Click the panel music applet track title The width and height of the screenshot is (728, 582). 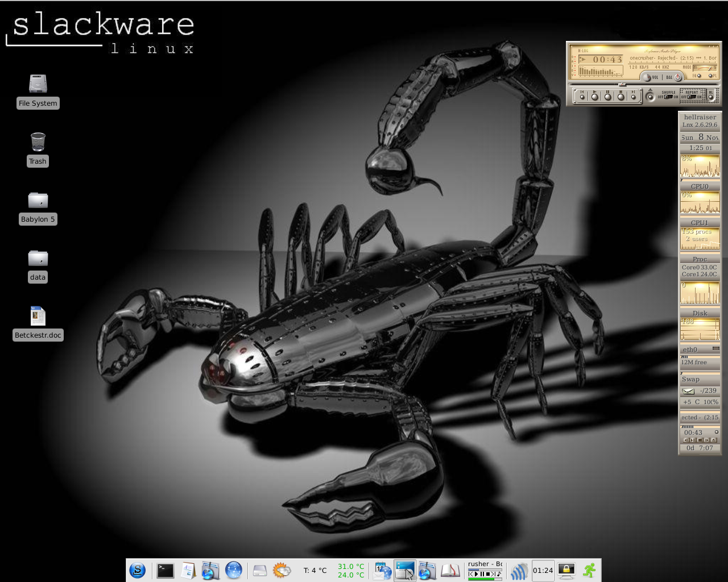pos(485,564)
